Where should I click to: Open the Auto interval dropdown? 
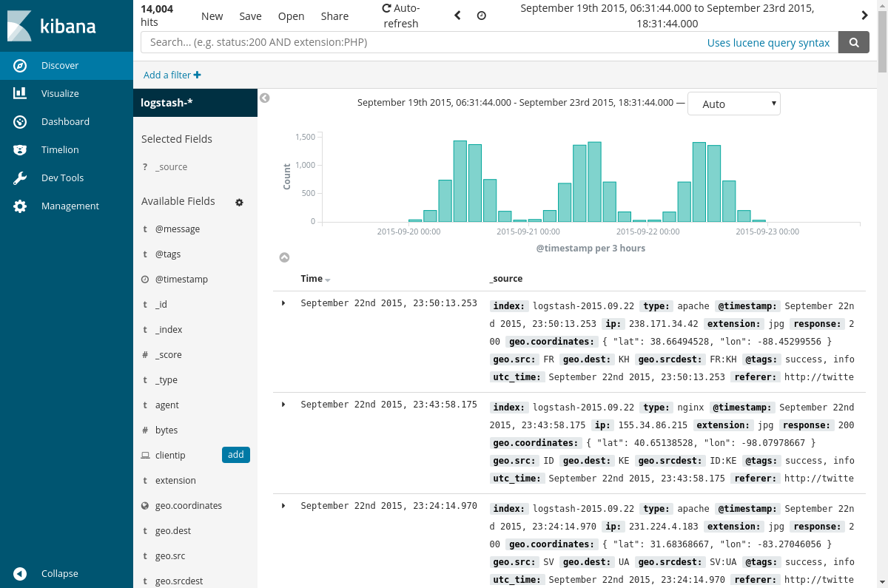click(734, 104)
